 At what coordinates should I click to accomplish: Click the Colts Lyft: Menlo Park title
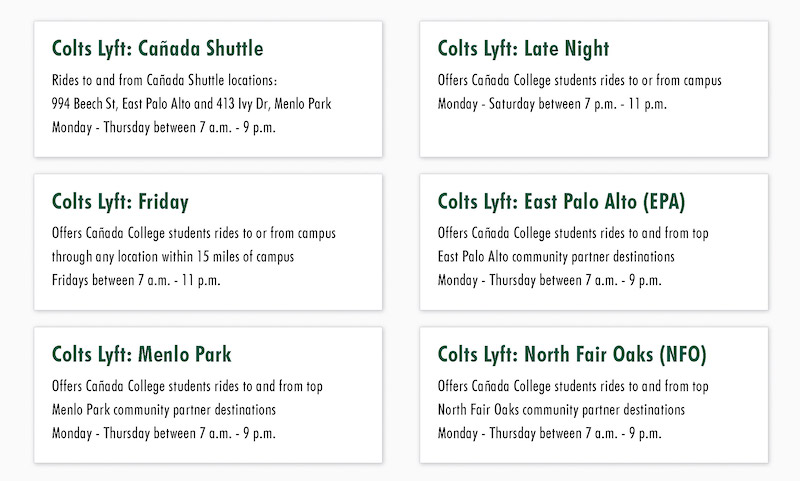tap(142, 354)
